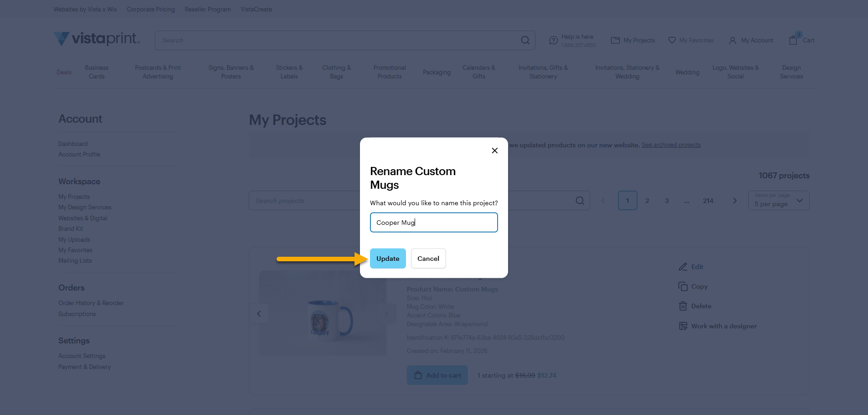This screenshot has height=415, width=868.
Task: Click the Cancel button in dialog
Action: pos(428,259)
